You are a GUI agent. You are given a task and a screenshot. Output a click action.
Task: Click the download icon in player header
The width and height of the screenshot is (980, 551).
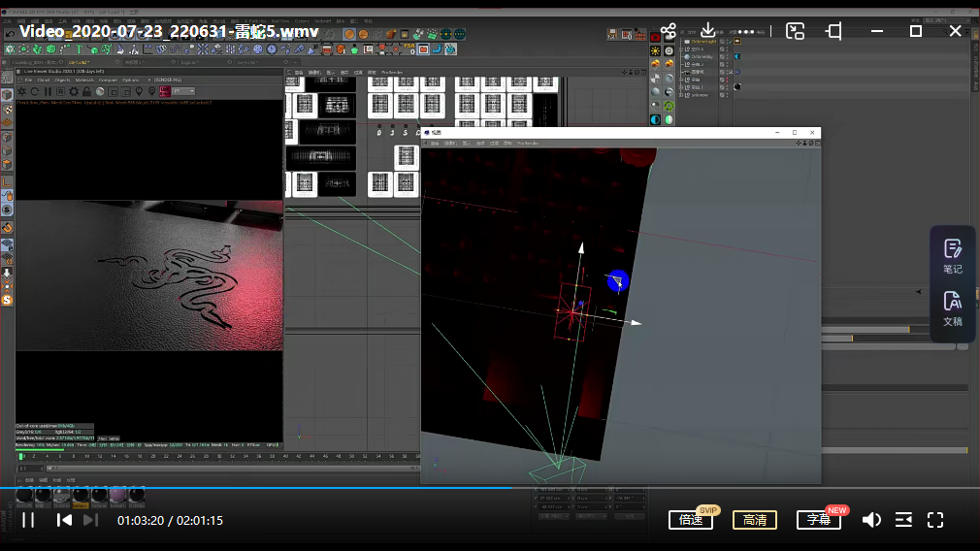[x=707, y=31]
